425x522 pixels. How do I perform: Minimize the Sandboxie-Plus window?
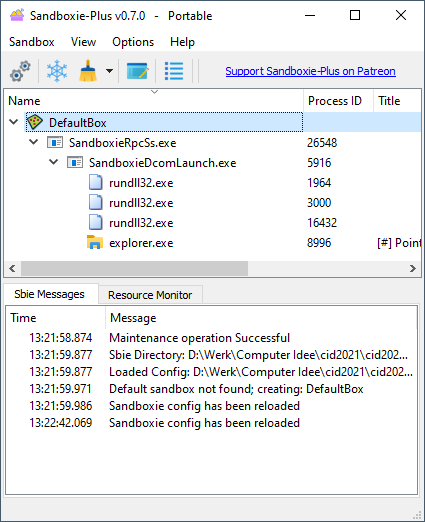click(x=310, y=15)
